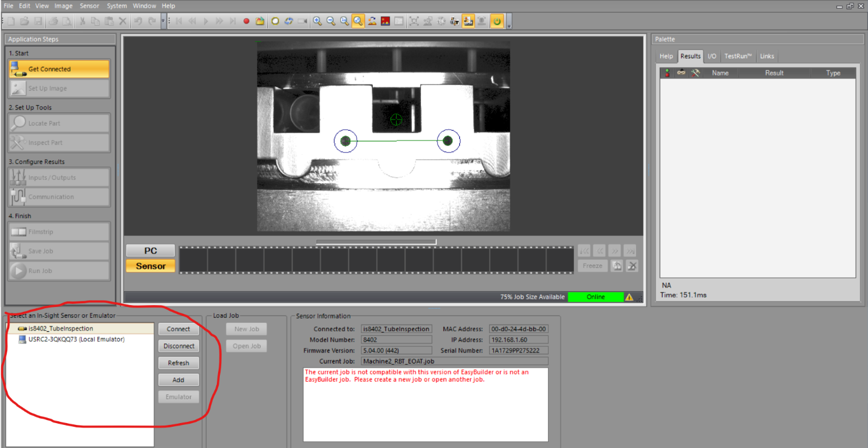Click the grayed New Job toolbar icon
Image resolution: width=868 pixels, height=448 pixels.
tap(11, 21)
